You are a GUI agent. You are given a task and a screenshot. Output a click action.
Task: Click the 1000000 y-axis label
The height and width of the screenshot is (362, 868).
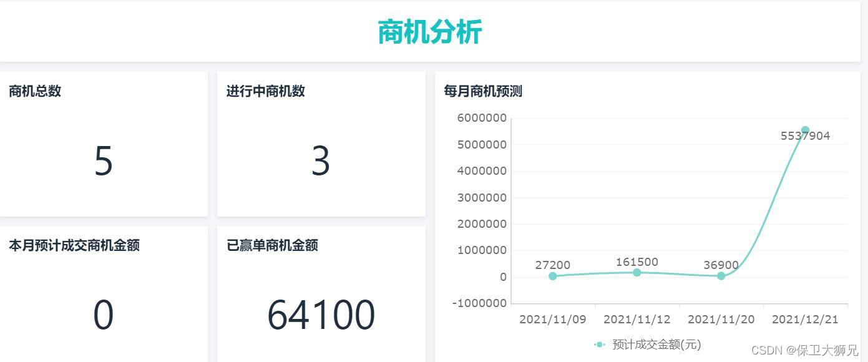(482, 250)
